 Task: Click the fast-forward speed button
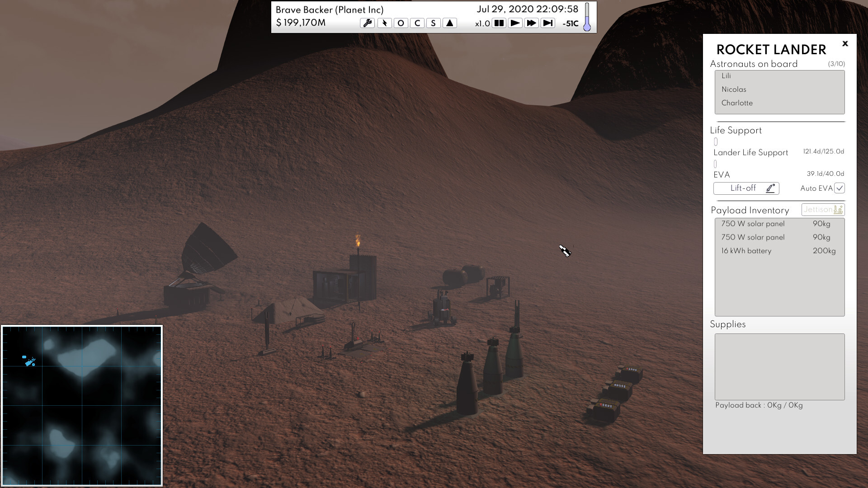[x=531, y=23]
